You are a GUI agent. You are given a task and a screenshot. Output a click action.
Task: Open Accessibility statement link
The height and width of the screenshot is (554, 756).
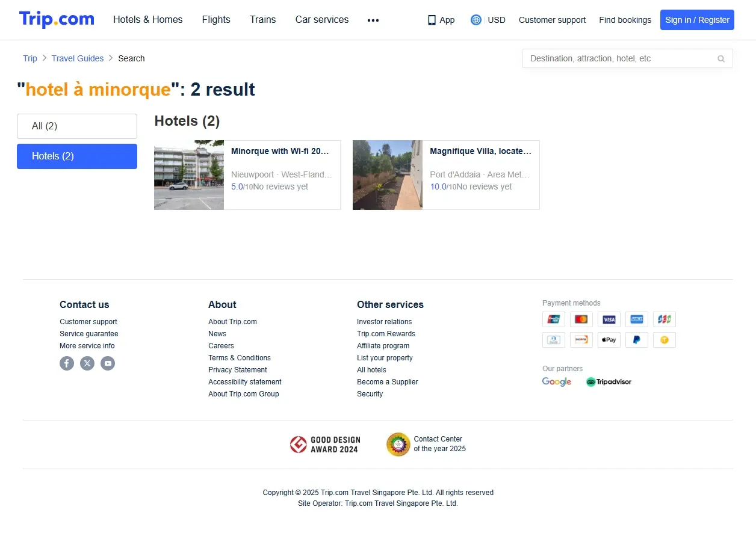(x=245, y=382)
